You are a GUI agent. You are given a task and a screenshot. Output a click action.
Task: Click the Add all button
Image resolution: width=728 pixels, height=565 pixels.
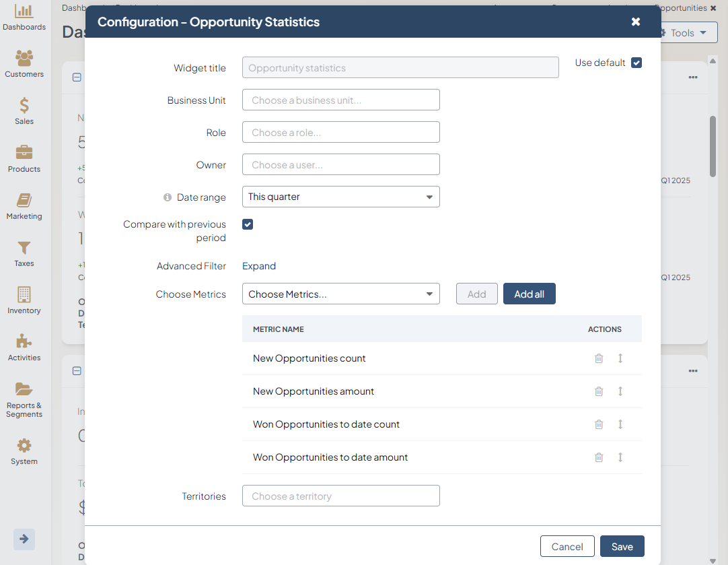tap(529, 294)
